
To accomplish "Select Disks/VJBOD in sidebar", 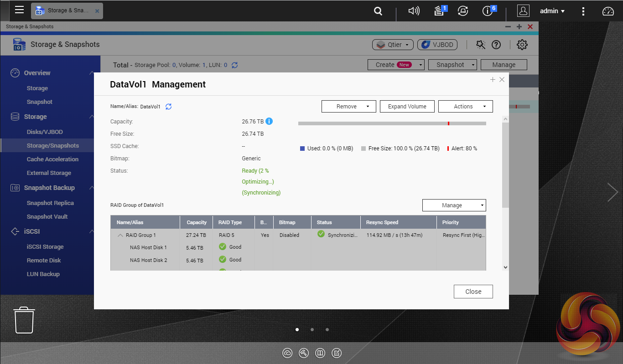I will tap(45, 132).
